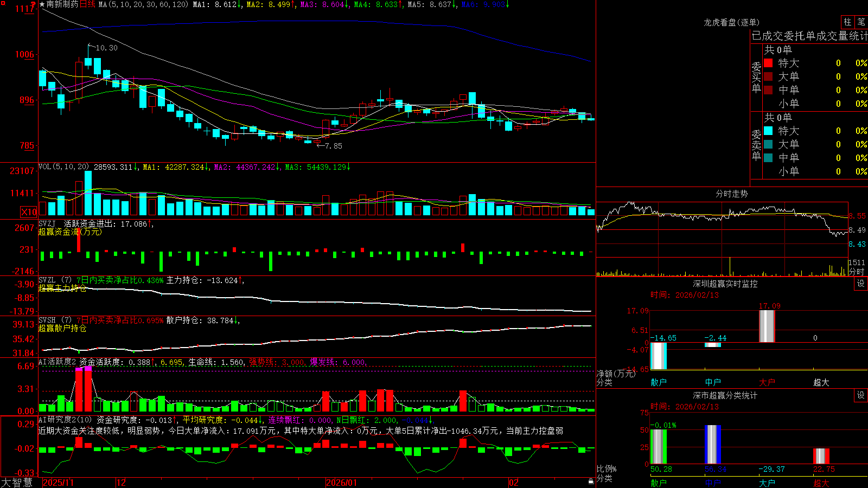868x488 pixels.
Task: Click the 委卖单 vertical label
Action: click(x=756, y=145)
